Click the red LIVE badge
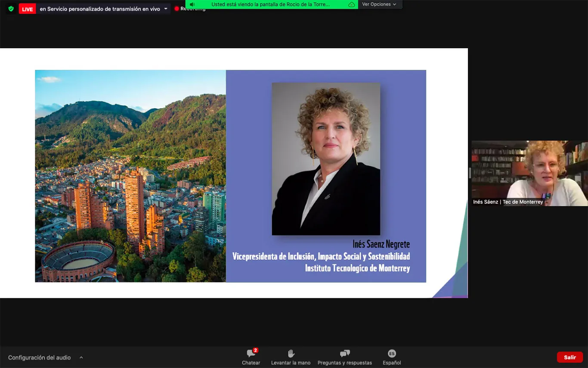Screen dimensions: 588x368 coord(27,9)
